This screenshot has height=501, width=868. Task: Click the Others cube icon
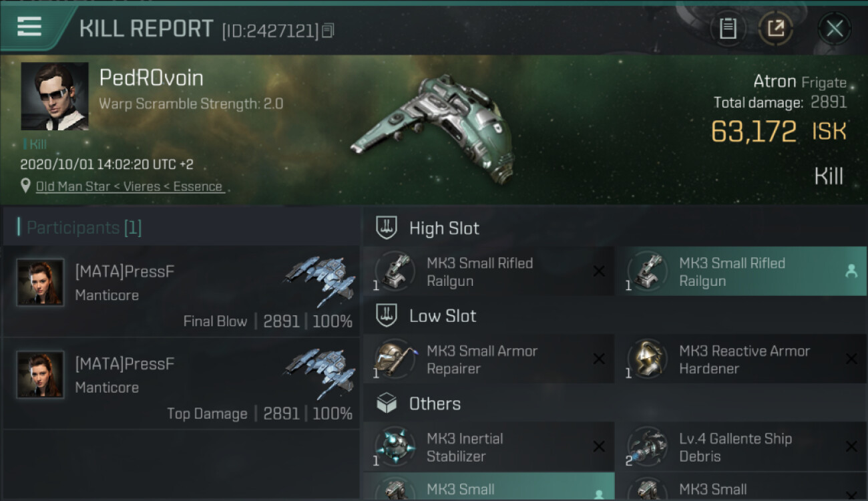(x=387, y=403)
